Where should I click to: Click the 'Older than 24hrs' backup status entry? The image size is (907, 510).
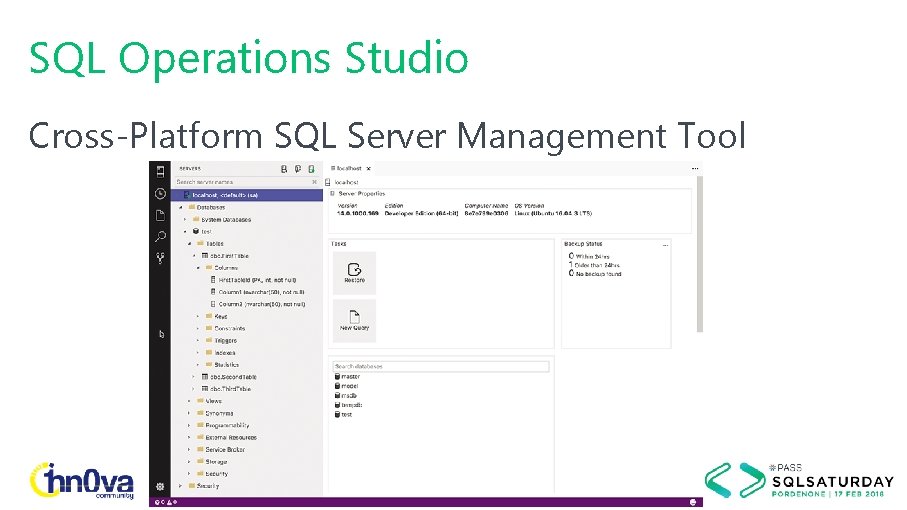pos(594,265)
